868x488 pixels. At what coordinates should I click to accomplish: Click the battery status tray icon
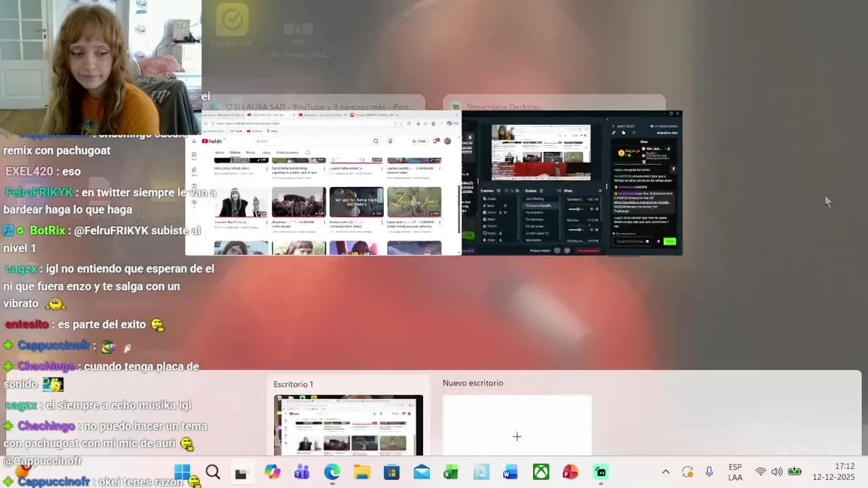[x=795, y=472]
